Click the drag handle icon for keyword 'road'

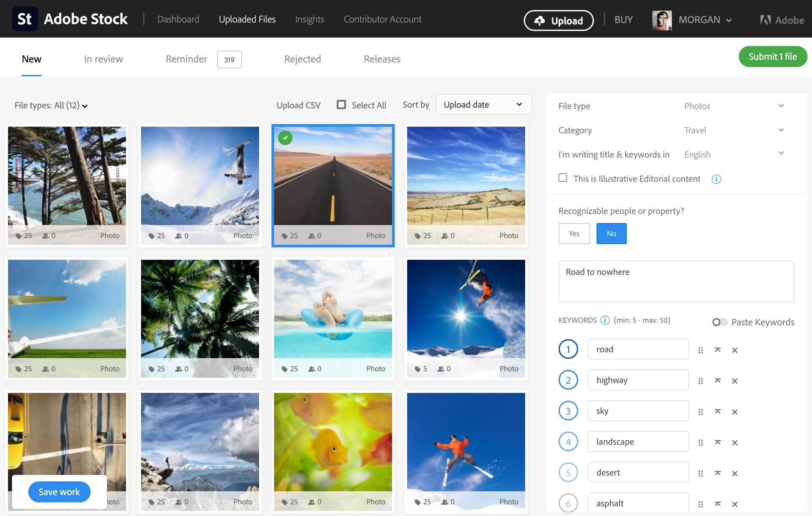pos(701,349)
